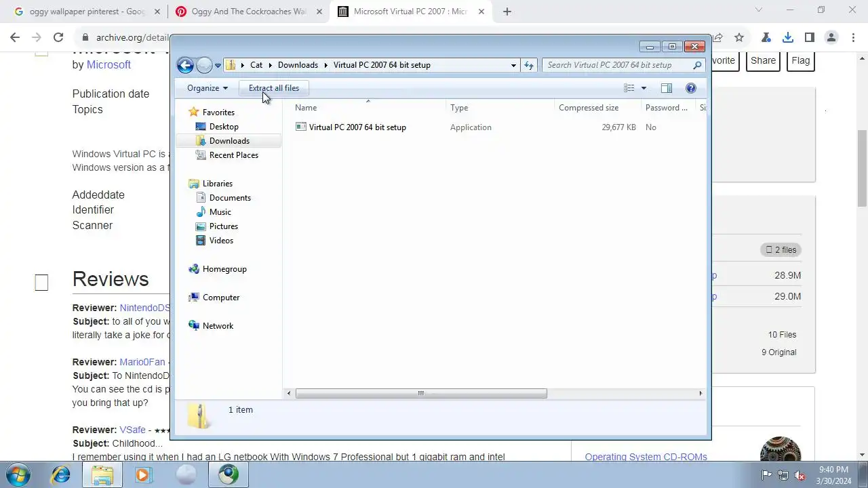
Task: Open the Music library
Action: (x=220, y=212)
